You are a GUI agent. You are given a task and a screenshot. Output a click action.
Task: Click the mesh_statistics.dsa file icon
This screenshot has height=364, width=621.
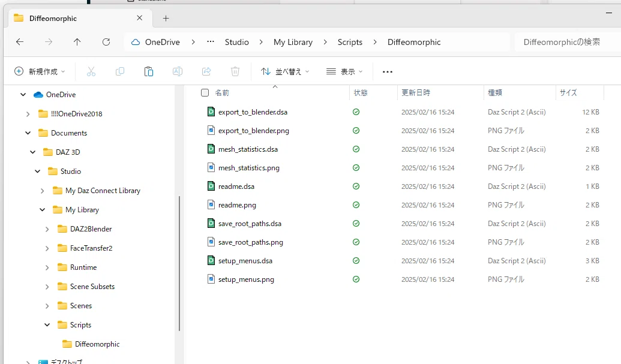(x=211, y=149)
